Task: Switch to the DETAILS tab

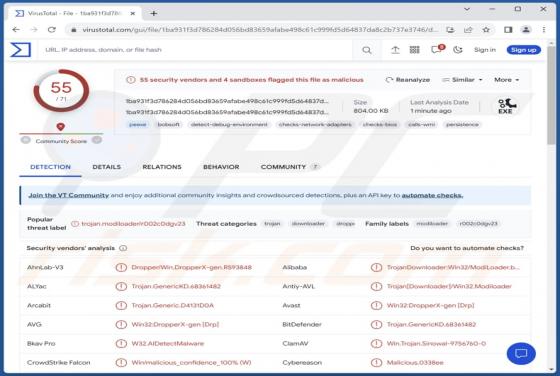Action: 106,167
